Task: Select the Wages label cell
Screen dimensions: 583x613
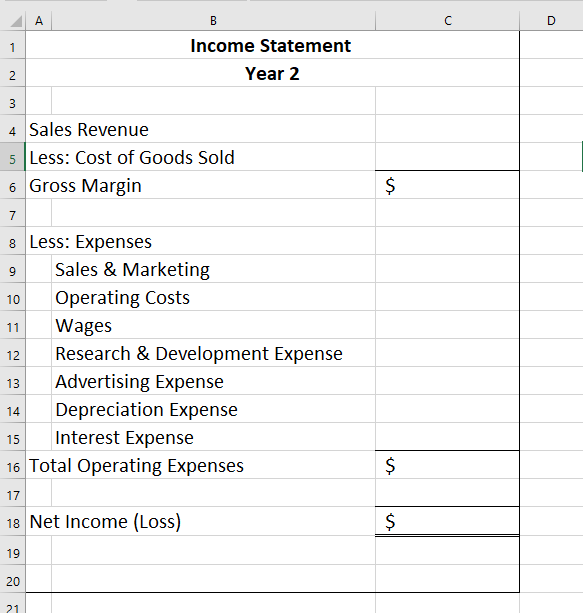Action: (213, 325)
